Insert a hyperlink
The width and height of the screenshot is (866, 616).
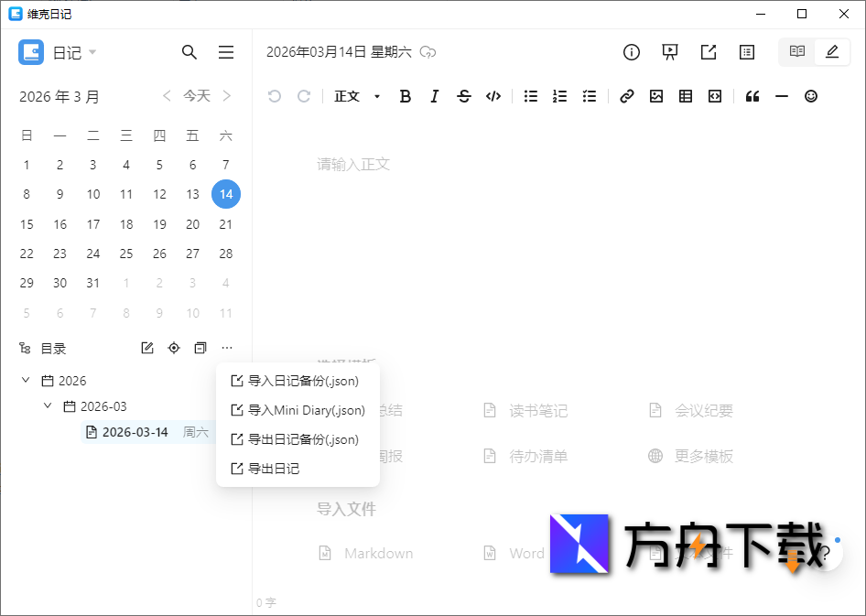(x=626, y=96)
